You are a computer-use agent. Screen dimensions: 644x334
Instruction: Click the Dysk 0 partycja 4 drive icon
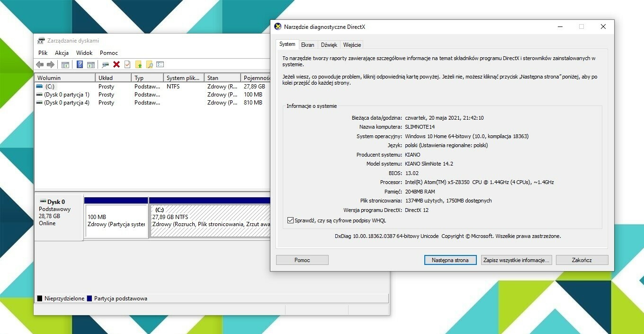click(x=39, y=103)
